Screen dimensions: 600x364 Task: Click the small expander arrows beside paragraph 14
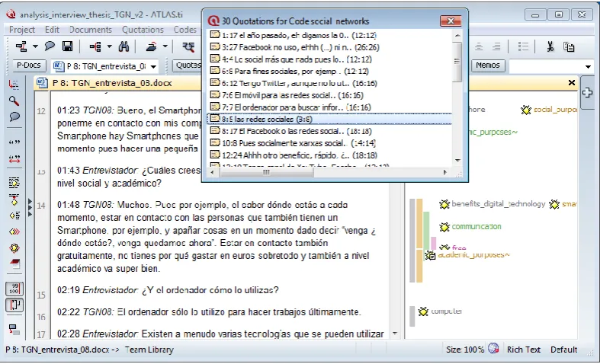[x=30, y=208]
